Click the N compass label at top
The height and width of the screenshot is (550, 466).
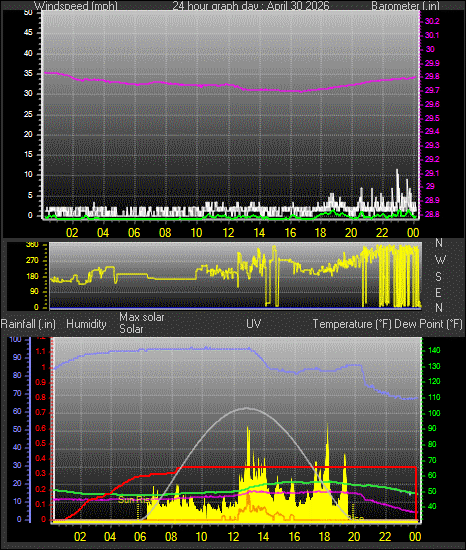pyautogui.click(x=439, y=242)
